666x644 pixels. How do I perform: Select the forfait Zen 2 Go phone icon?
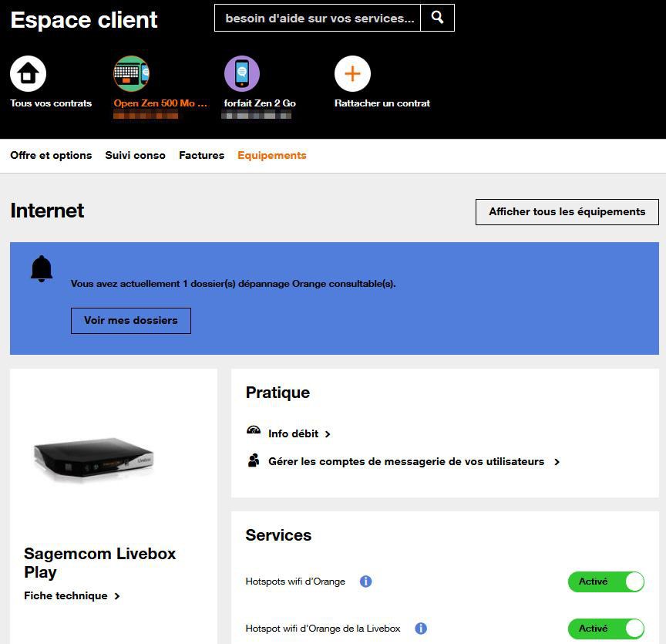tap(242, 74)
